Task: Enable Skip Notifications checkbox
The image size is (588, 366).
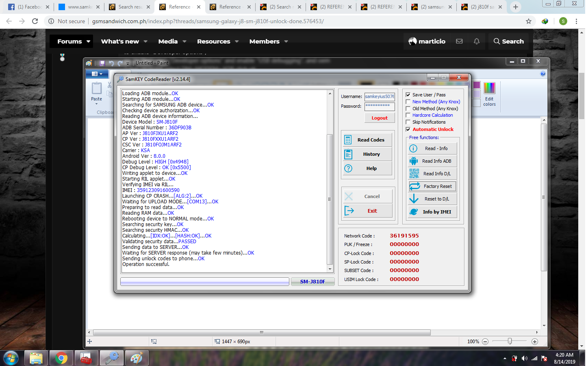Action: coord(408,122)
